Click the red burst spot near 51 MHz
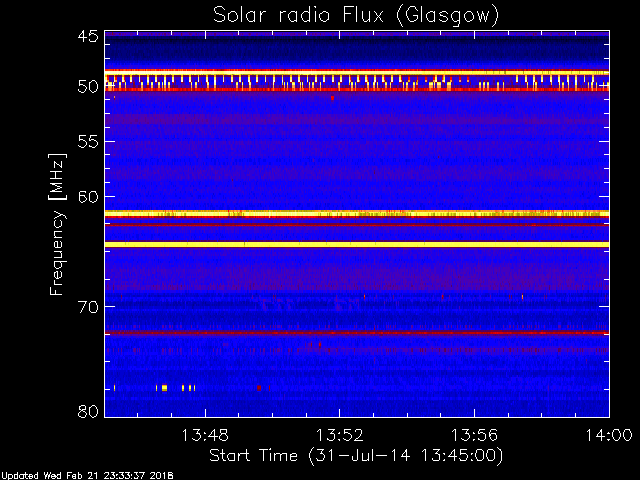The image size is (640, 480). tap(333, 98)
